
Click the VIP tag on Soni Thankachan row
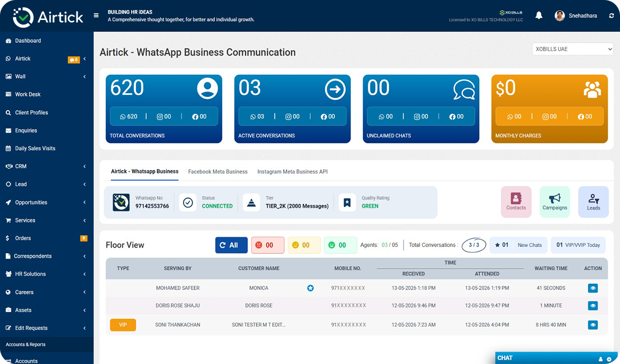[x=123, y=325]
